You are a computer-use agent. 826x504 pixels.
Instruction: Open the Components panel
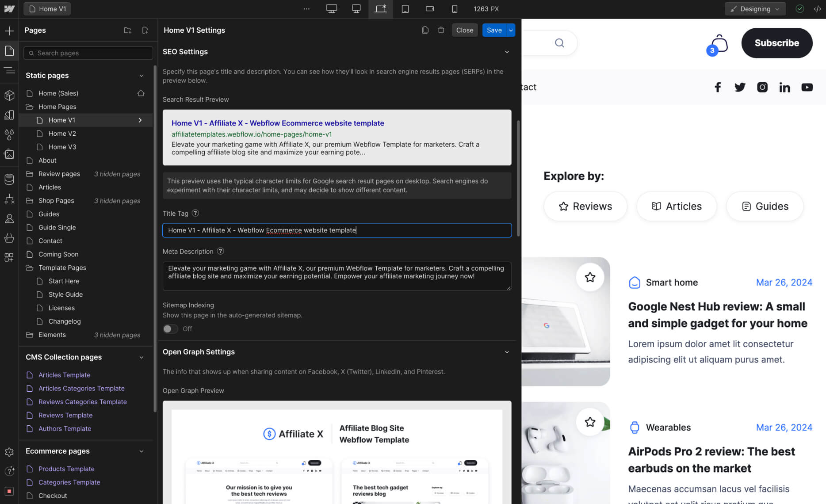tap(10, 95)
